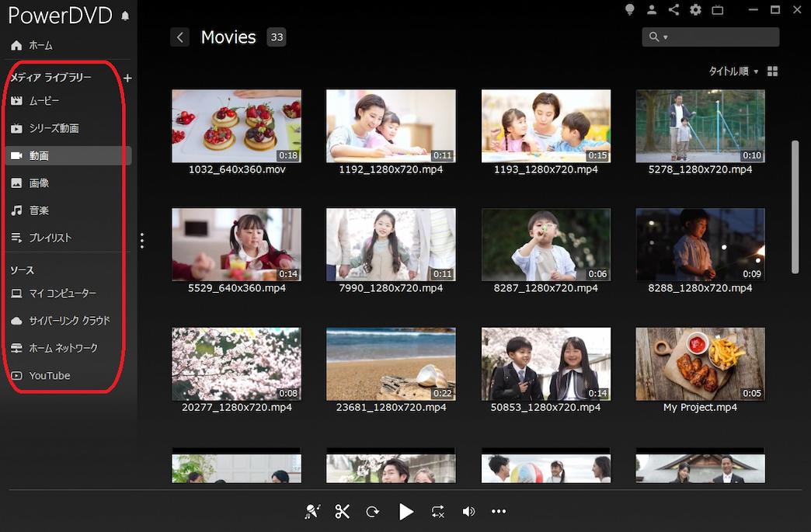The image size is (811, 532).
Task: Open the My Project.mp4 thumbnail
Action: pyautogui.click(x=701, y=364)
